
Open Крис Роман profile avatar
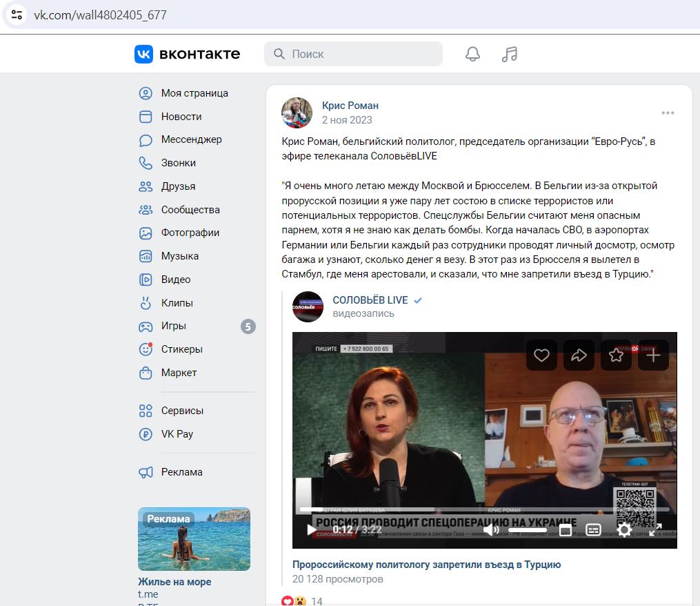297,113
